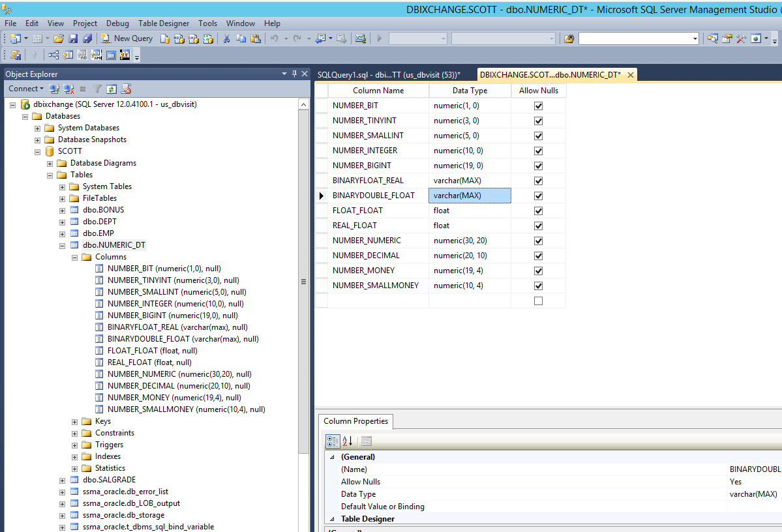The image size is (782, 532).
Task: Click the Properties Window toolbar icon
Action: (x=727, y=38)
